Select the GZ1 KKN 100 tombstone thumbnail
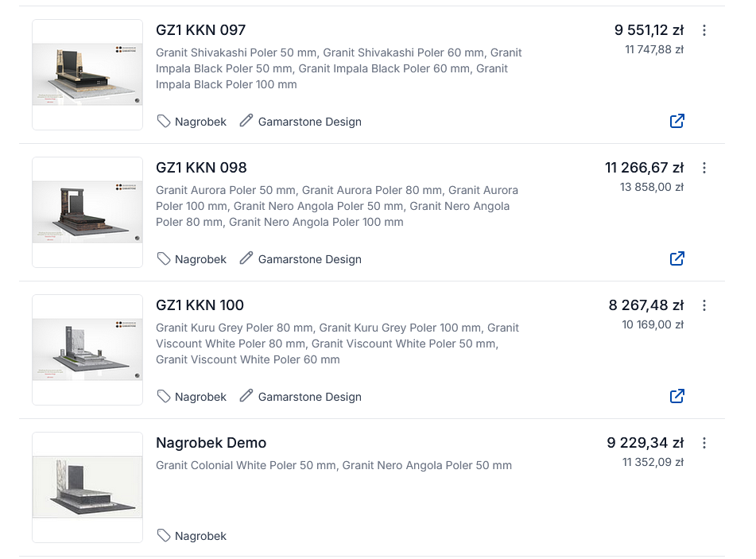756x559 pixels. click(x=87, y=350)
